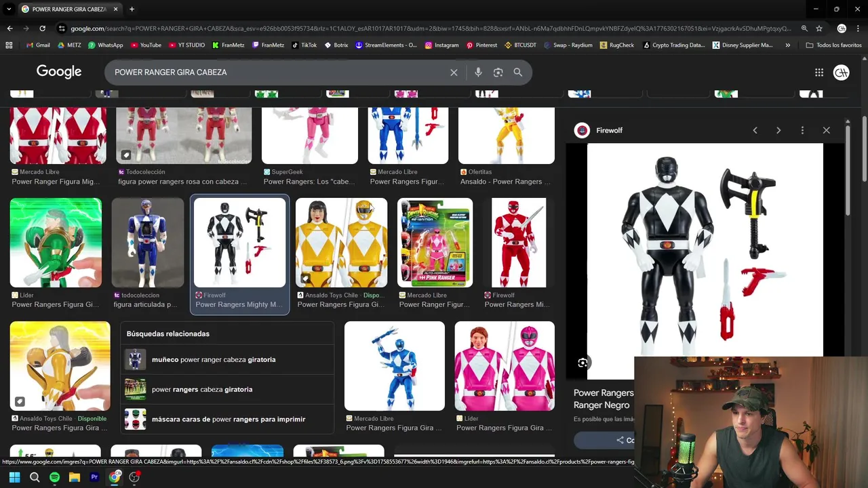The height and width of the screenshot is (488, 868).
Task: Select the POWER RANGER GIRA CABEZA tab
Action: point(69,9)
